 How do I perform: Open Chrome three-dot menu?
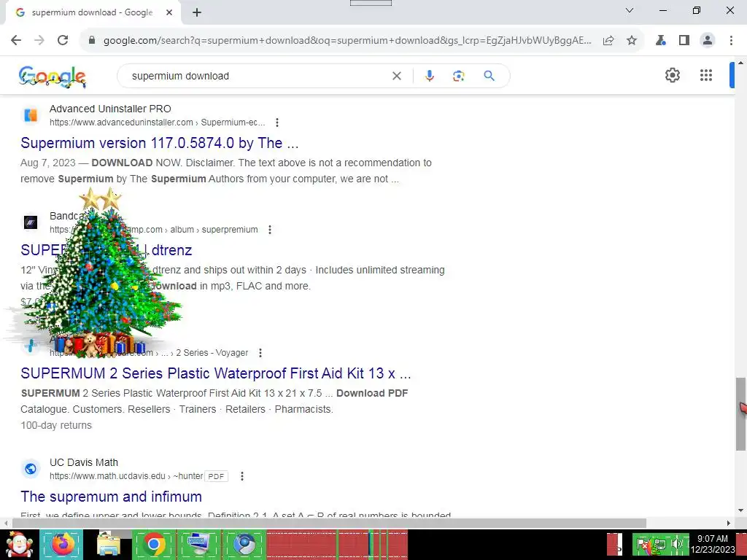(731, 41)
